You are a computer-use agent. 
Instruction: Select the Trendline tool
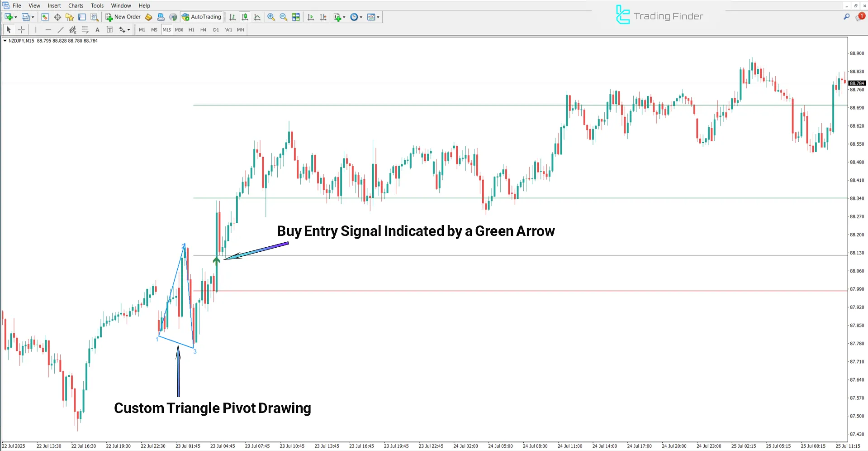60,29
